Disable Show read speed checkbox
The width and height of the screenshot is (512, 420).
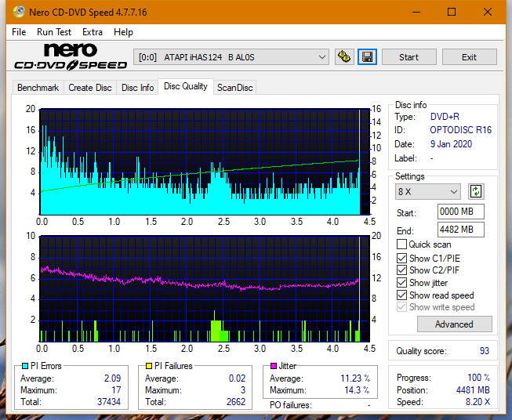click(x=402, y=295)
